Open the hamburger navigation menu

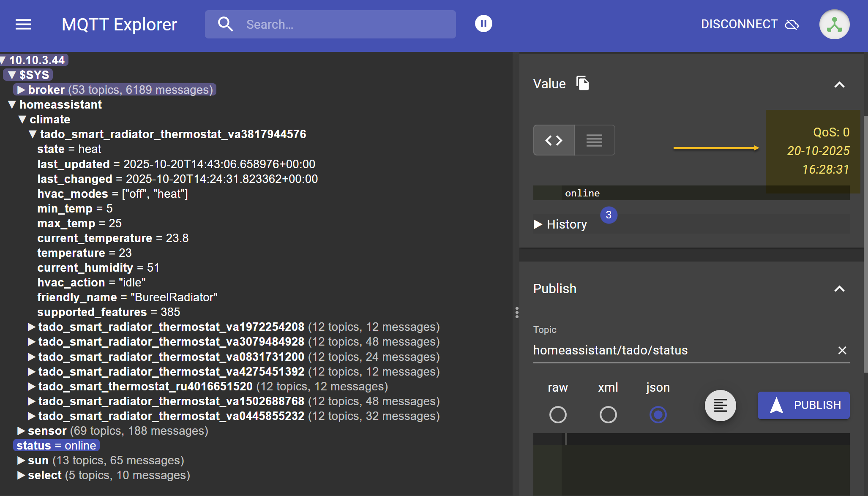pos(23,25)
